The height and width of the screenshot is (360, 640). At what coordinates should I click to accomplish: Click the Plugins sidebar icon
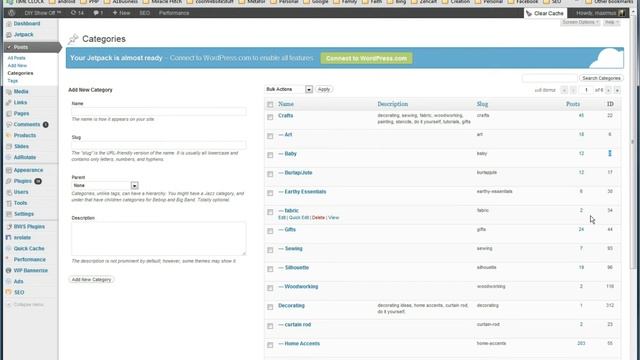(9, 181)
